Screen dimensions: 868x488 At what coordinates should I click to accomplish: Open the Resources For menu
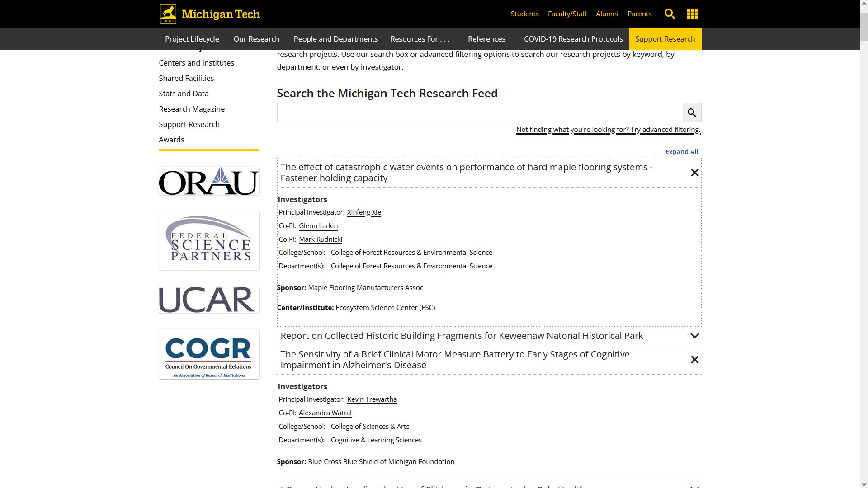click(x=420, y=39)
